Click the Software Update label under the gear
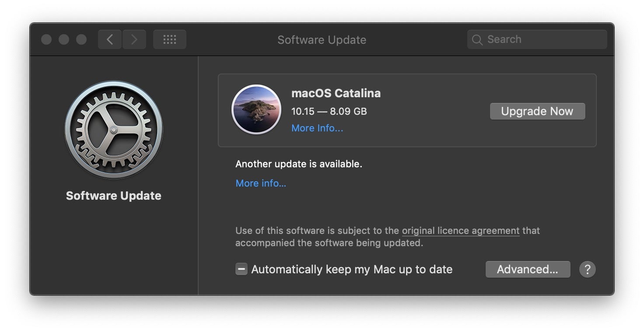 point(114,196)
